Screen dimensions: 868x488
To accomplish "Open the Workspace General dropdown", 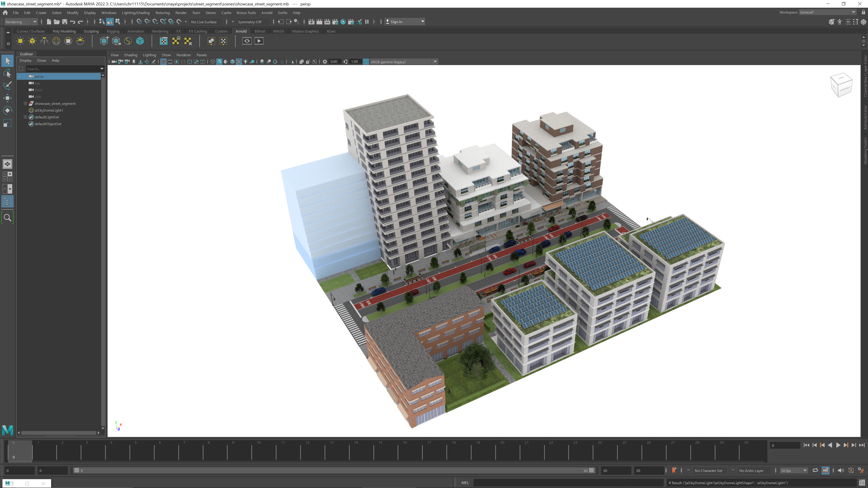I will tap(828, 12).
